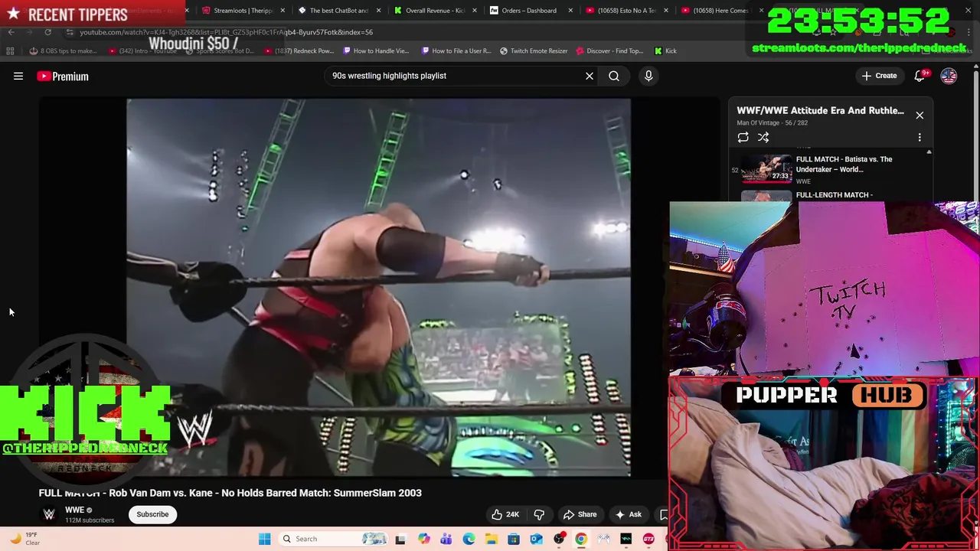The image size is (980, 551).
Task: Go back with browser back arrow
Action: pos(11,32)
